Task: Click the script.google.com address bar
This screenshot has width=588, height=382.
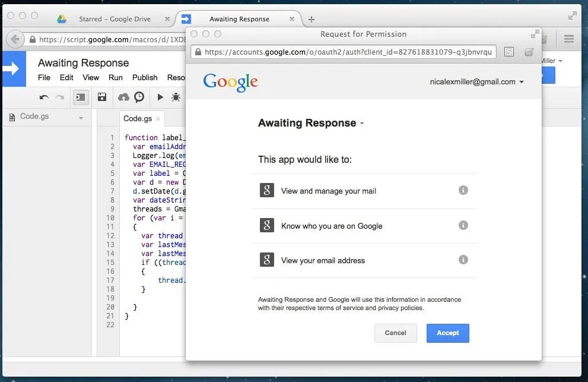Action: tap(106, 39)
